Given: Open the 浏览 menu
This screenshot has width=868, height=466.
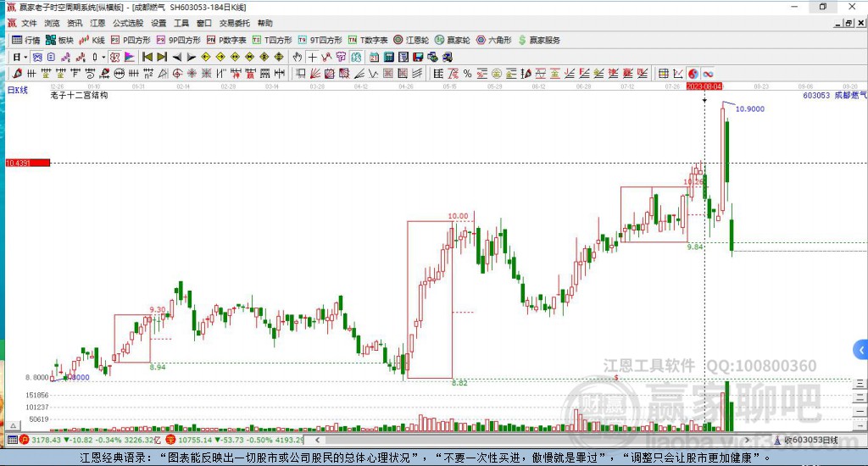Looking at the screenshot, I should click(52, 23).
